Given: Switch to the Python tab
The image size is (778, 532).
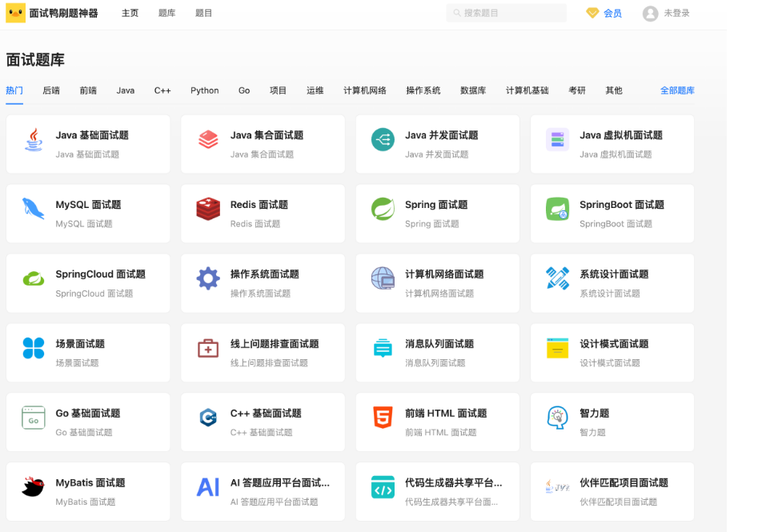Looking at the screenshot, I should [204, 90].
